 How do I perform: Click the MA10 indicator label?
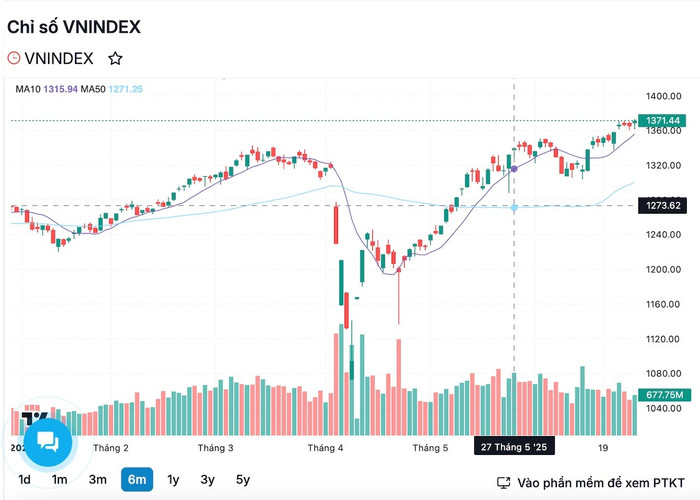pos(28,89)
